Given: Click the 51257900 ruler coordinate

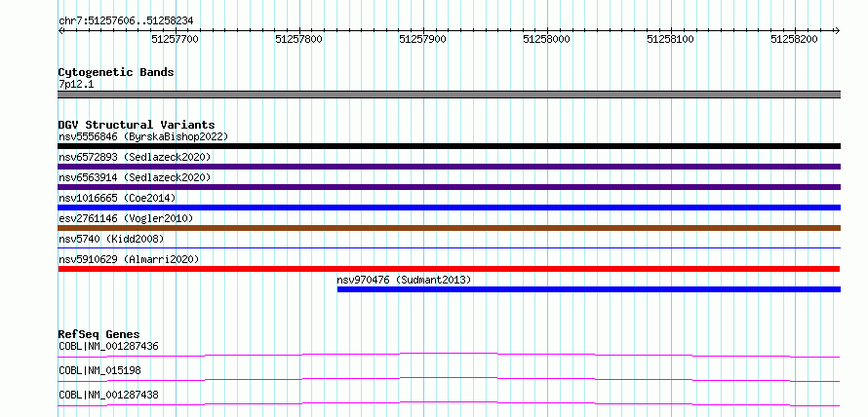Looking at the screenshot, I should 423,39.
